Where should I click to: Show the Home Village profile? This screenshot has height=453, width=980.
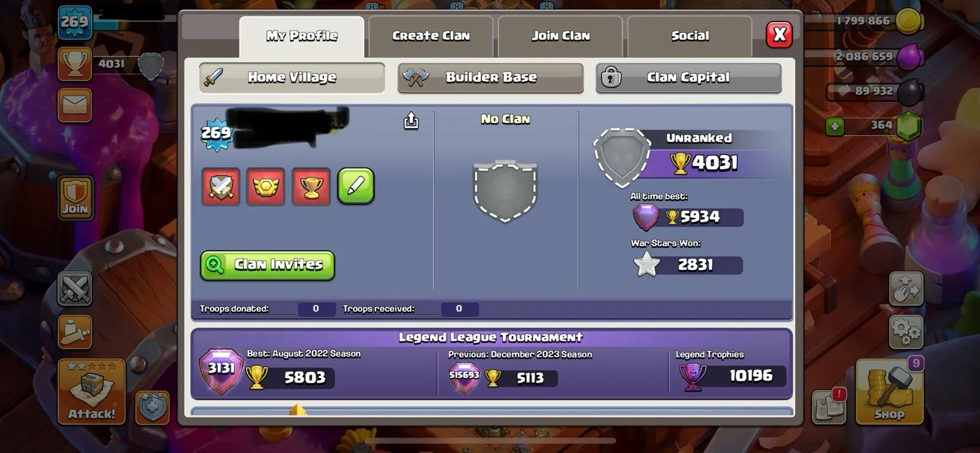[292, 78]
